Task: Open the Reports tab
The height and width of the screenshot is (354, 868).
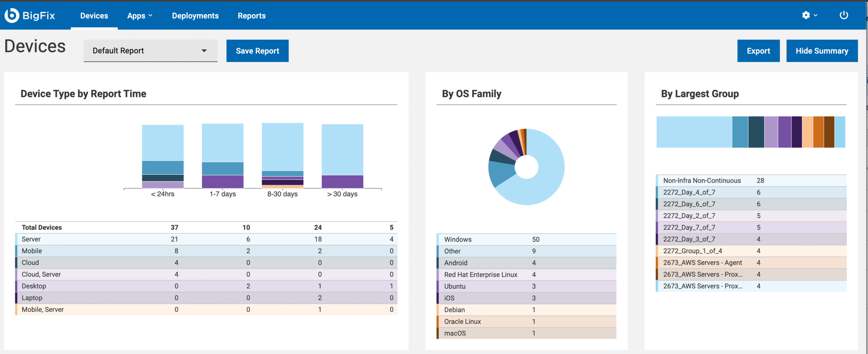Action: [x=251, y=16]
